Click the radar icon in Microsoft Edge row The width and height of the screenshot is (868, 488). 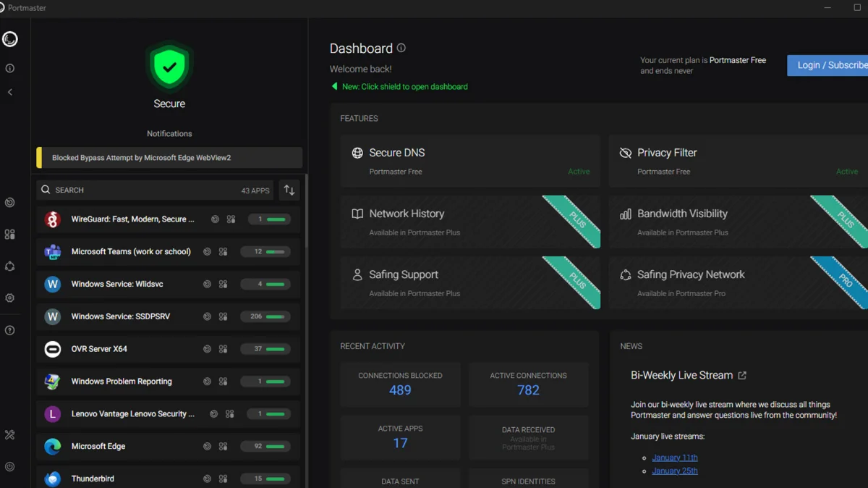(207, 447)
